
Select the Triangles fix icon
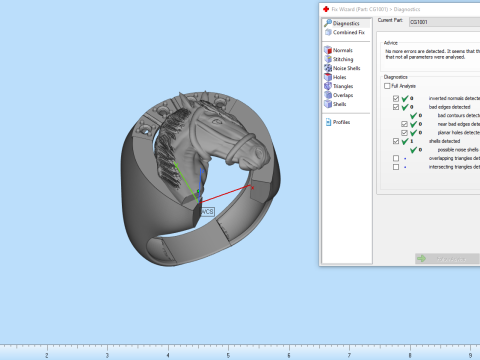click(328, 86)
